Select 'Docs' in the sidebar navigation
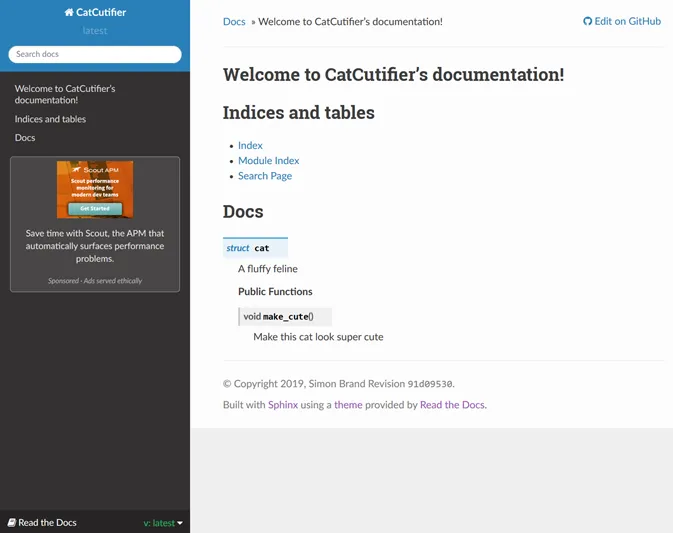 (x=25, y=138)
